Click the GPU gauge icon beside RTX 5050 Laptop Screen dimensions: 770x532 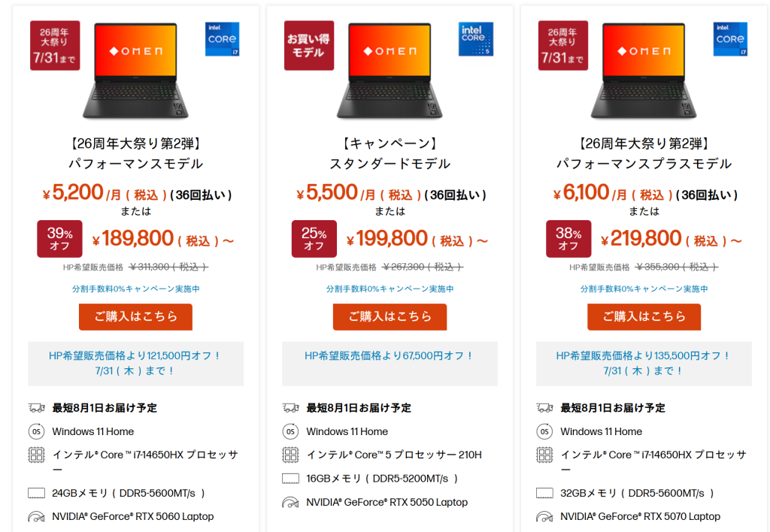[x=290, y=503]
